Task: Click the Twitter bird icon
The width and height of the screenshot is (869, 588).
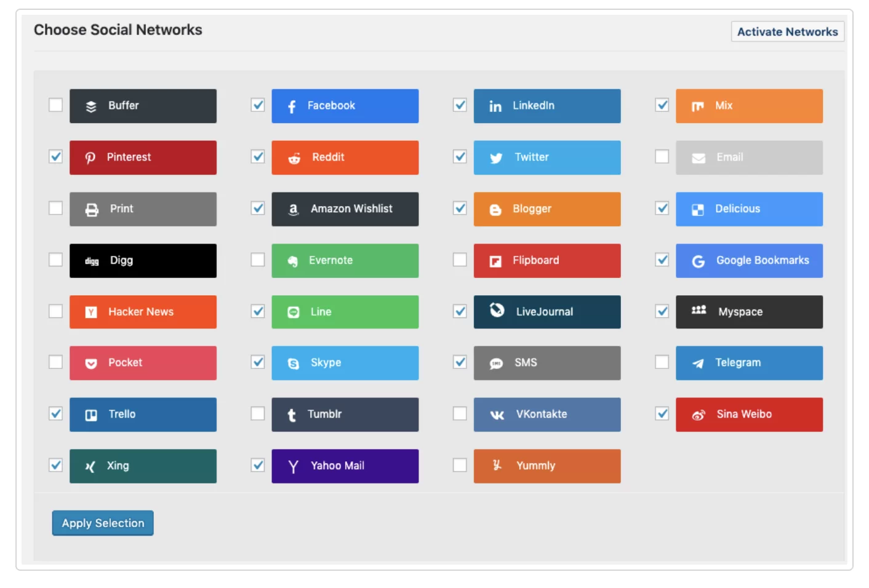Action: click(x=496, y=158)
